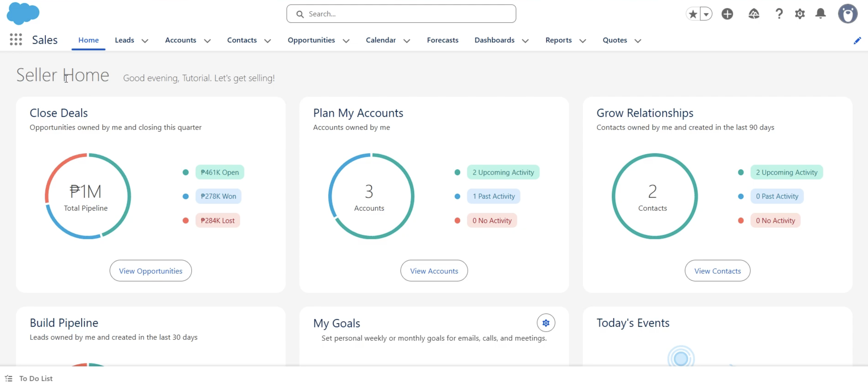This screenshot has height=387, width=868.
Task: Expand the Calendar tab chevron menu
Action: tap(407, 41)
